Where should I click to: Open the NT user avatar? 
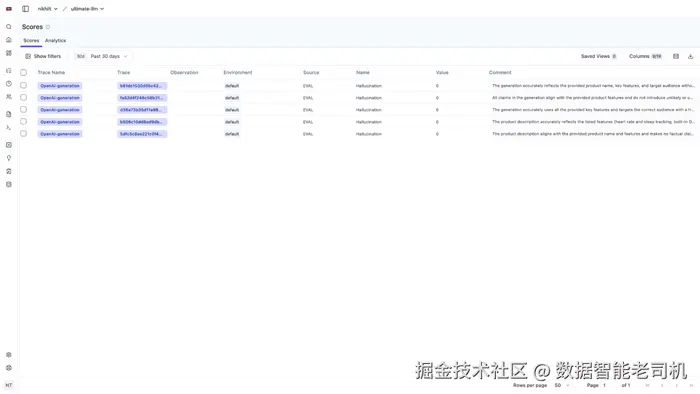(8, 385)
